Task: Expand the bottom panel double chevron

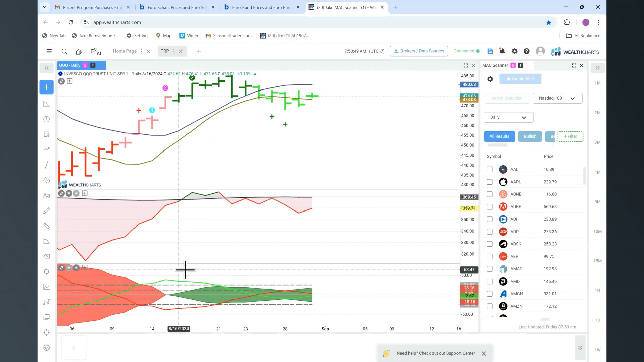Action: 580,348
